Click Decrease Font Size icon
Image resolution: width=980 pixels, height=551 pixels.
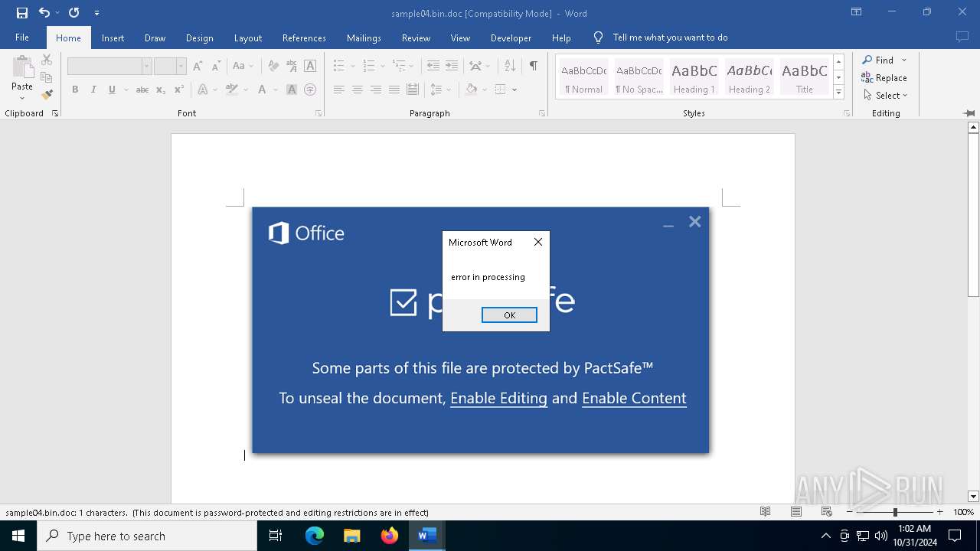tap(217, 66)
